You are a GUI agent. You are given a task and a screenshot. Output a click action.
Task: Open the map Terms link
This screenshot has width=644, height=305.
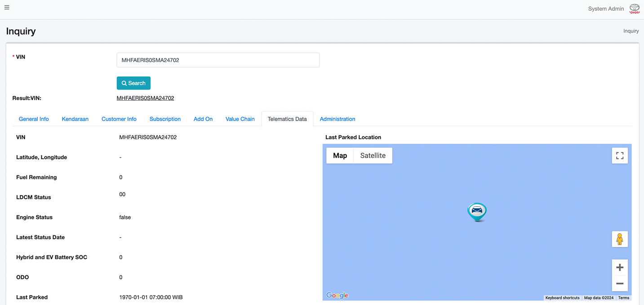click(624, 298)
